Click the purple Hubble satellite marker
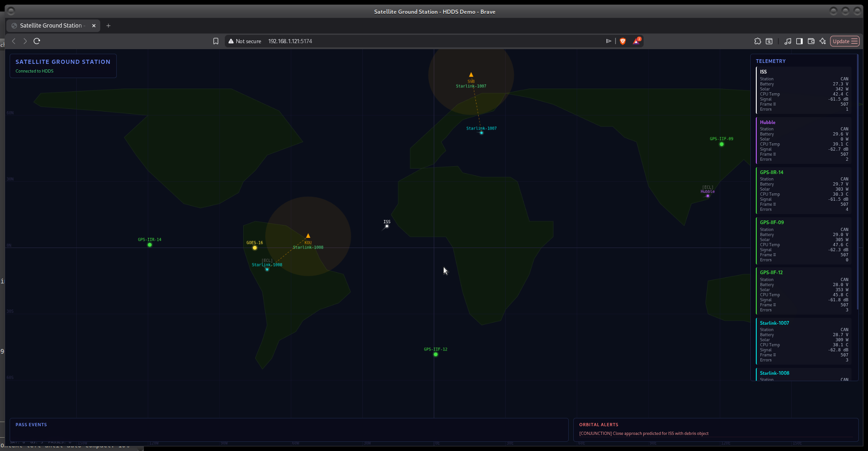 (x=708, y=196)
